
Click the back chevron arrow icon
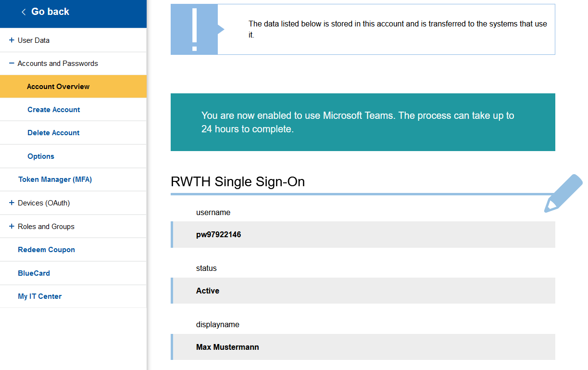[24, 12]
